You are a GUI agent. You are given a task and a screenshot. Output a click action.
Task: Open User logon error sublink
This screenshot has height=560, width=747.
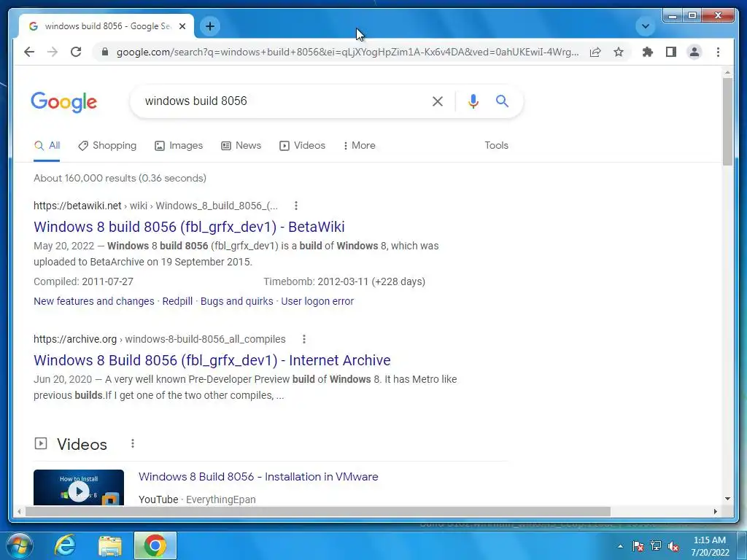tap(317, 301)
